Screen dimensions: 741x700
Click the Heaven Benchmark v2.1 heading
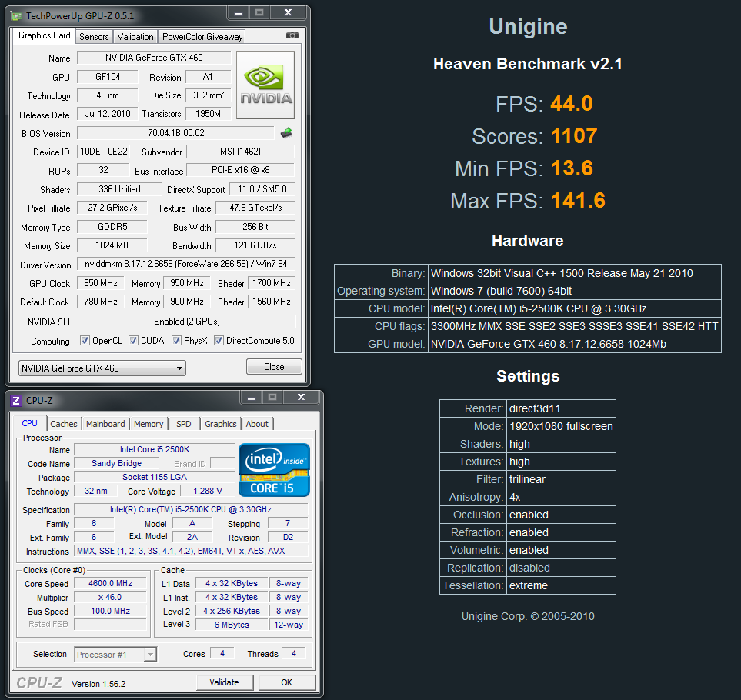[528, 64]
